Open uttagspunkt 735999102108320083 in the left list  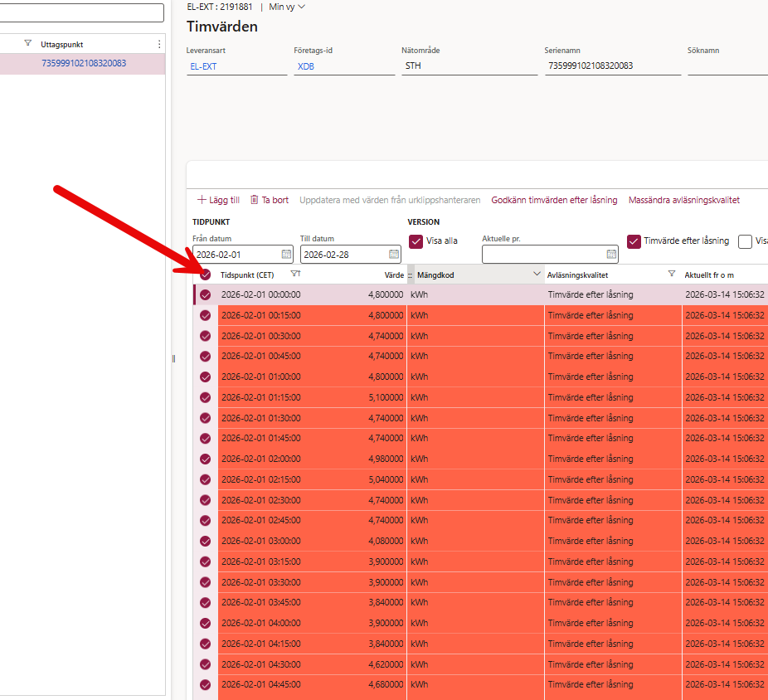pyautogui.click(x=84, y=63)
